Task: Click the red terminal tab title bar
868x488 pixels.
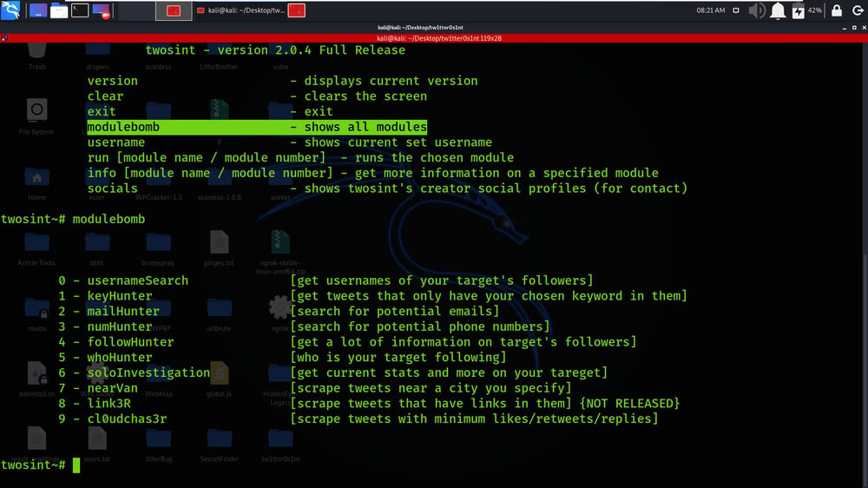Action: 439,38
